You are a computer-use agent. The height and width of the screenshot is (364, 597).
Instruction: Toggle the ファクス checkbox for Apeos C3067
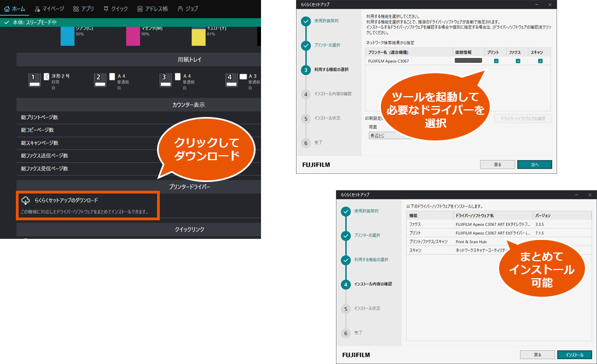tap(518, 61)
